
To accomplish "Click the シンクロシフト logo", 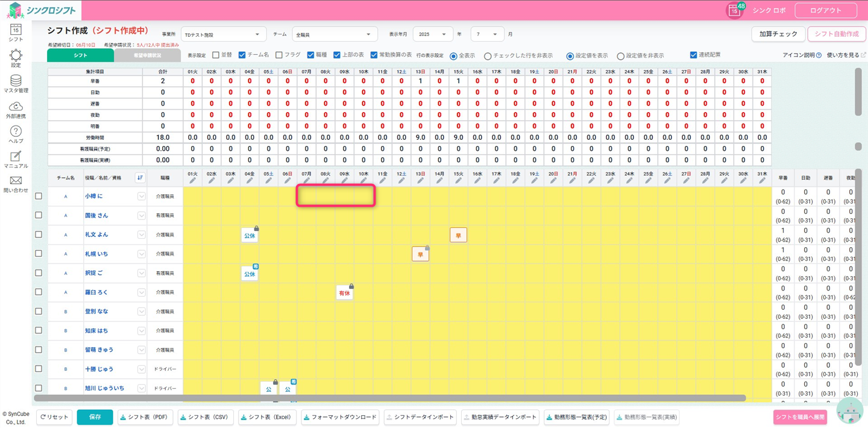I will [42, 10].
